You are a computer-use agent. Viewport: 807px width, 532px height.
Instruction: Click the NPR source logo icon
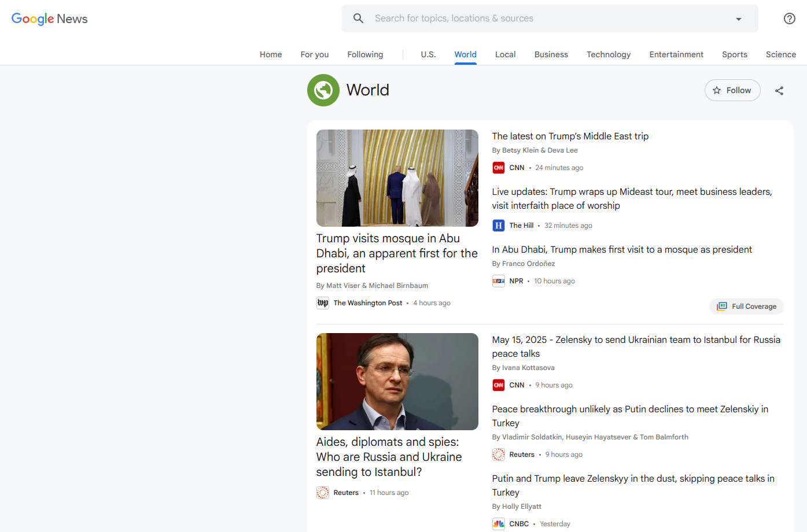click(499, 281)
